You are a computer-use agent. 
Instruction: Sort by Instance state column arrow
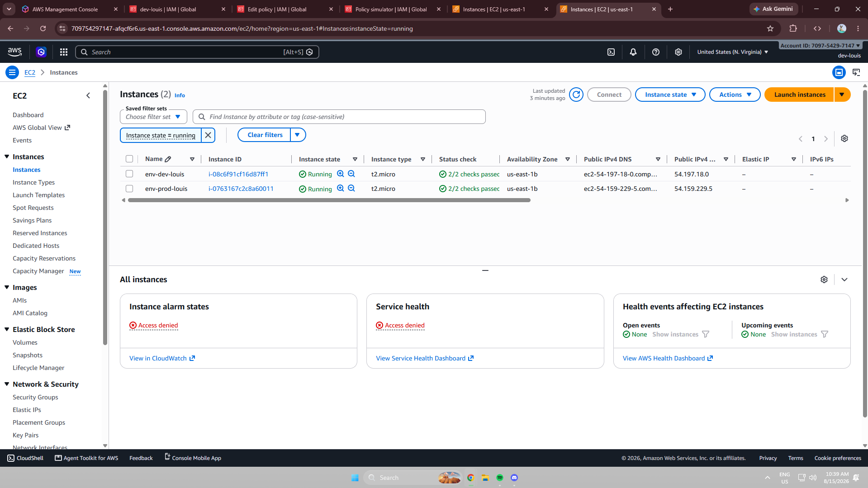pos(355,159)
